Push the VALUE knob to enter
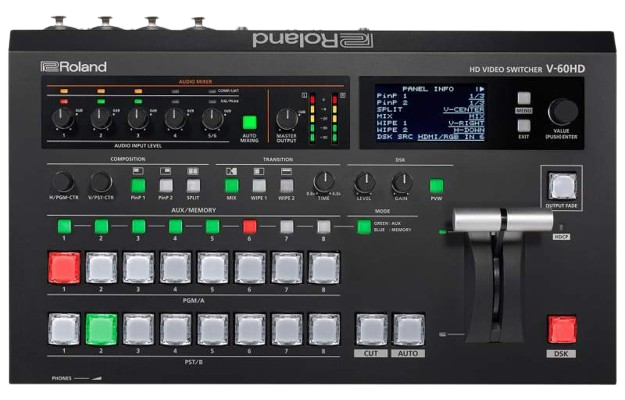625x400 pixels. click(x=562, y=110)
